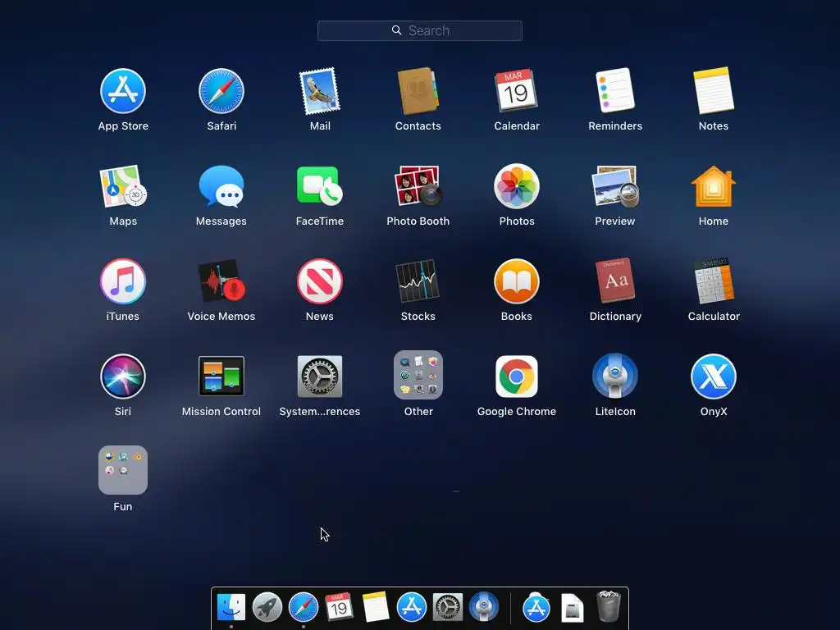Open the App Store in Launchpad

pyautogui.click(x=123, y=91)
